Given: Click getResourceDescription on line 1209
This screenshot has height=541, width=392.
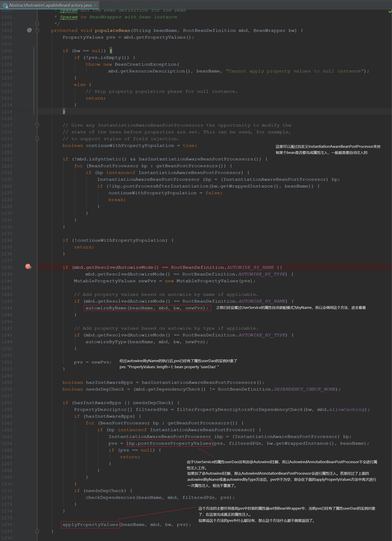Looking at the screenshot, I should (x=153, y=71).
